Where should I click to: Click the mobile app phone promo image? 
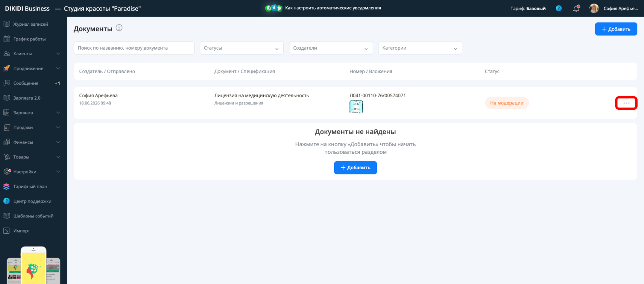(x=33, y=265)
